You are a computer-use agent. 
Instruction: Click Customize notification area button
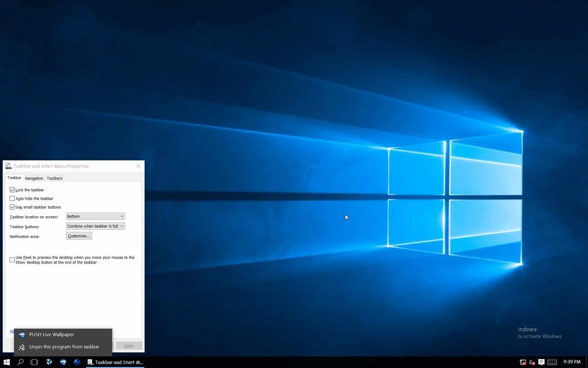79,236
